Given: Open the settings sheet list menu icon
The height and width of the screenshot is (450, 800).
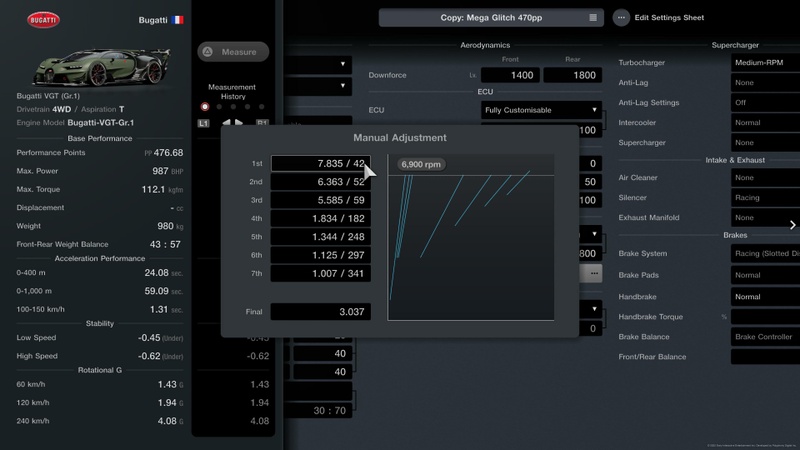Looking at the screenshot, I should (x=593, y=17).
